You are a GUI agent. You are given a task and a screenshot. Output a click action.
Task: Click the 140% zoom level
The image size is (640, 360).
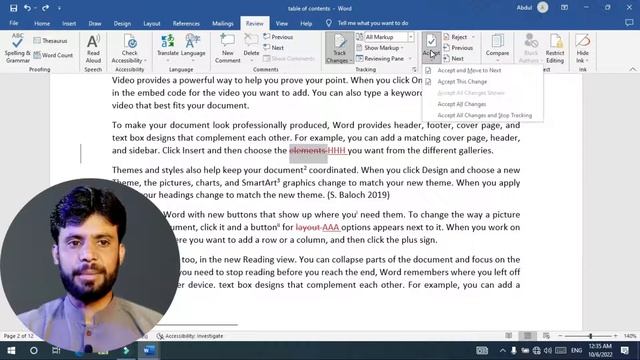pyautogui.click(x=630, y=336)
